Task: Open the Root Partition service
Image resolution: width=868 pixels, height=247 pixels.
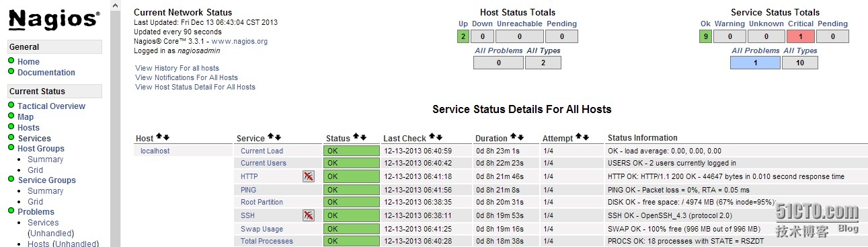Action: tap(262, 202)
